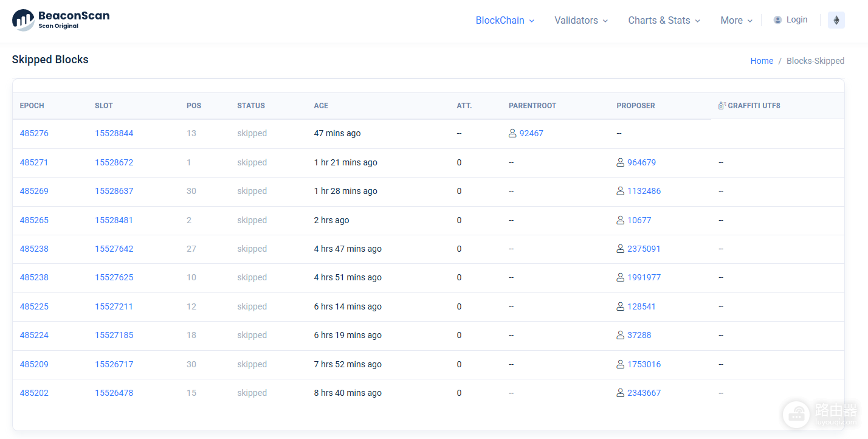
Task: View proposer 1132486 details
Action: pos(644,191)
